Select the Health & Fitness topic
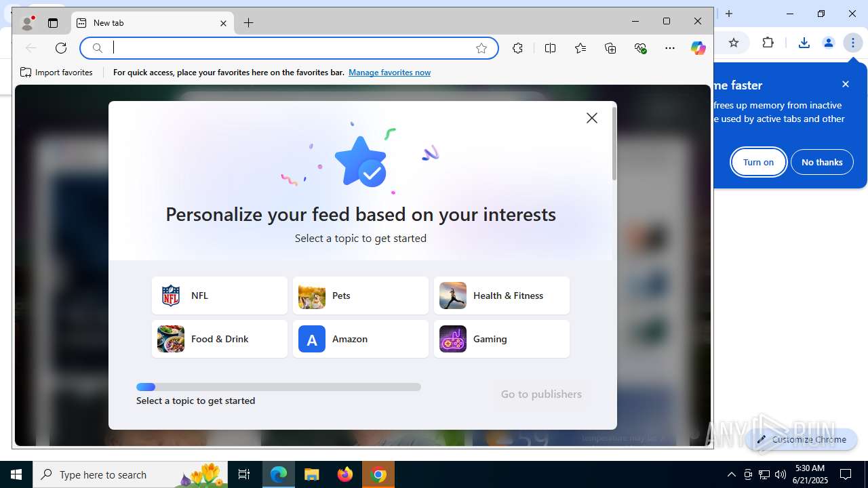Image resolution: width=868 pixels, height=488 pixels. click(x=502, y=296)
